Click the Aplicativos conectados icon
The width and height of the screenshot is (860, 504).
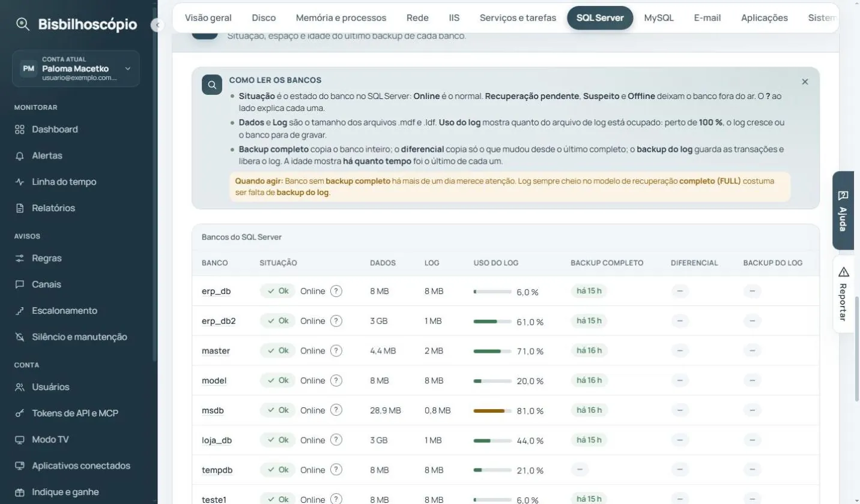coord(20,466)
